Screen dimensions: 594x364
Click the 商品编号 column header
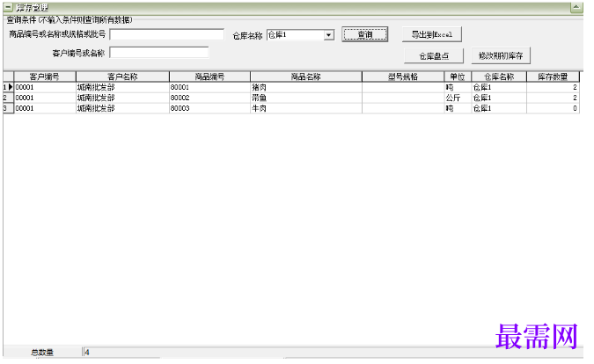pyautogui.click(x=209, y=76)
